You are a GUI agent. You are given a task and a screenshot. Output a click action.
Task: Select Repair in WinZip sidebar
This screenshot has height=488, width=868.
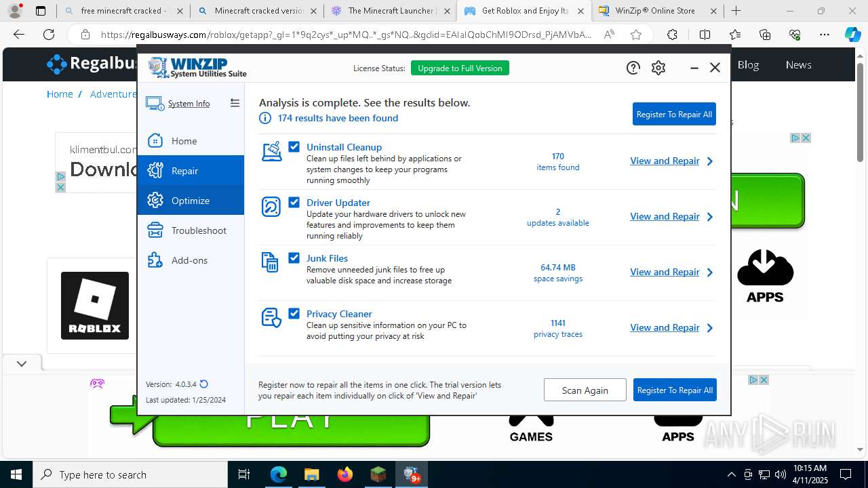click(x=191, y=171)
